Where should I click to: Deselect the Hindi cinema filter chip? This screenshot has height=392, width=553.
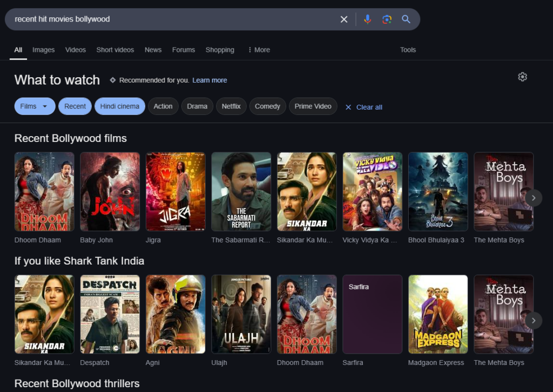click(x=120, y=106)
